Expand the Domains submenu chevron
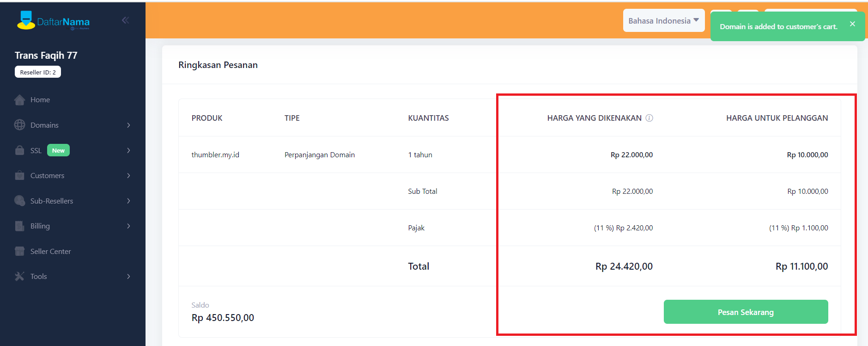868x346 pixels. 128,125
